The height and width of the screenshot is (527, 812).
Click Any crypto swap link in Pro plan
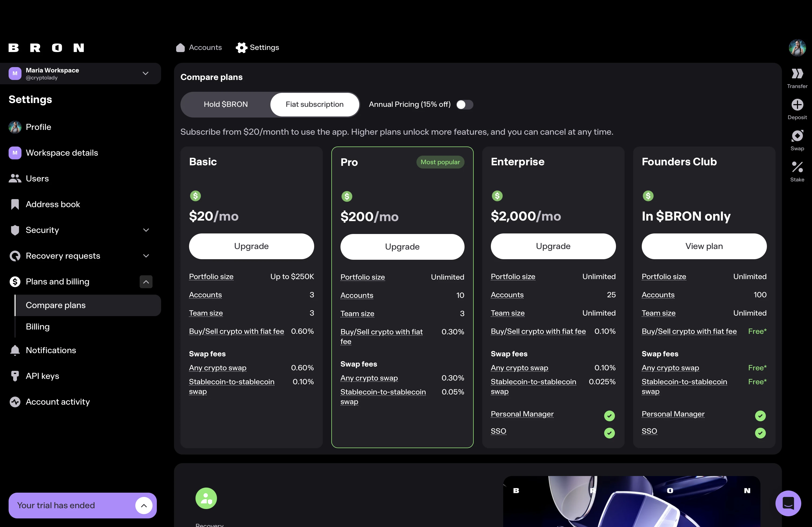[x=369, y=378]
